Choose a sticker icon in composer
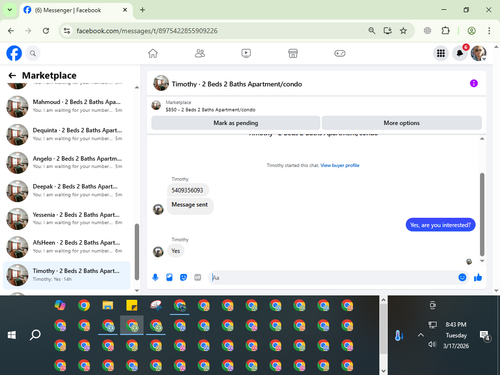 click(183, 277)
